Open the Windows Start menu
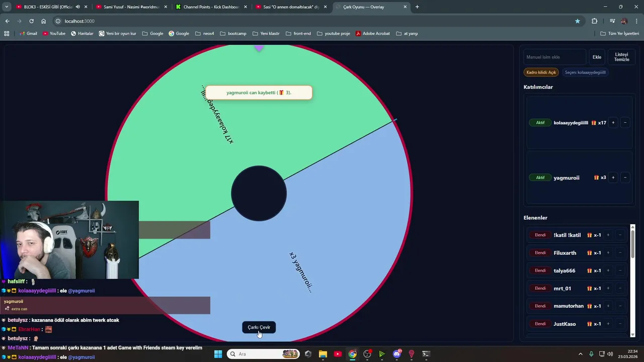This screenshot has width=644, height=362. (218, 354)
